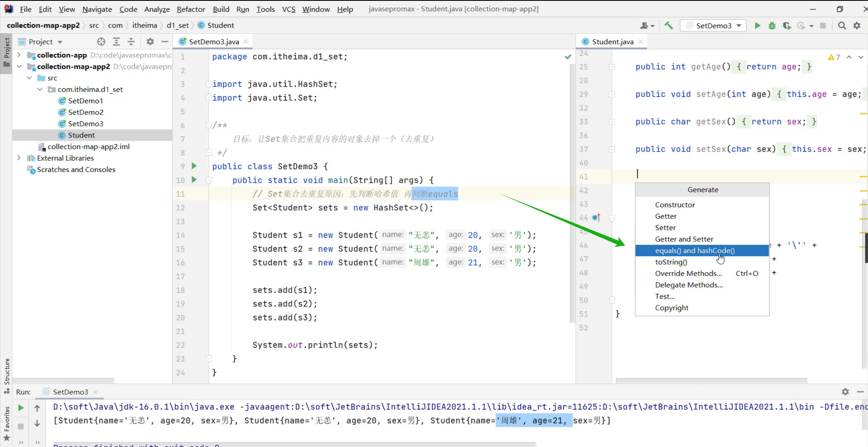Click the Build project hammer icon

tap(669, 26)
